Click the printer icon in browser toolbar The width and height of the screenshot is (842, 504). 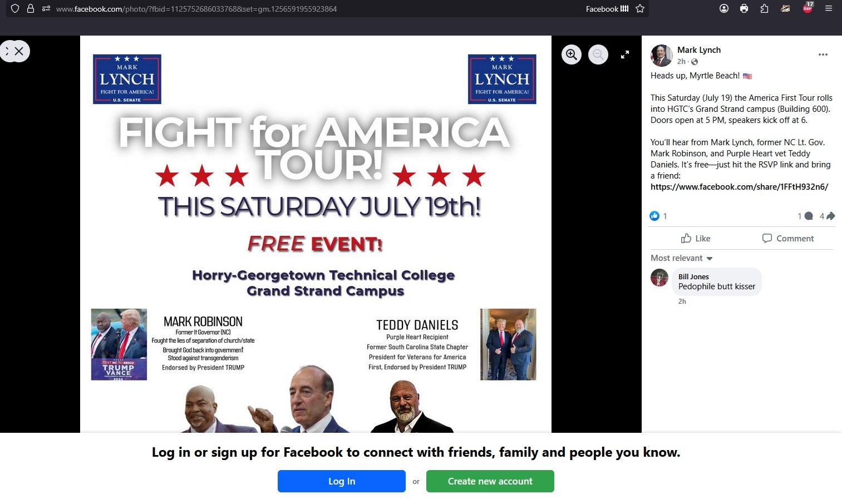point(744,8)
